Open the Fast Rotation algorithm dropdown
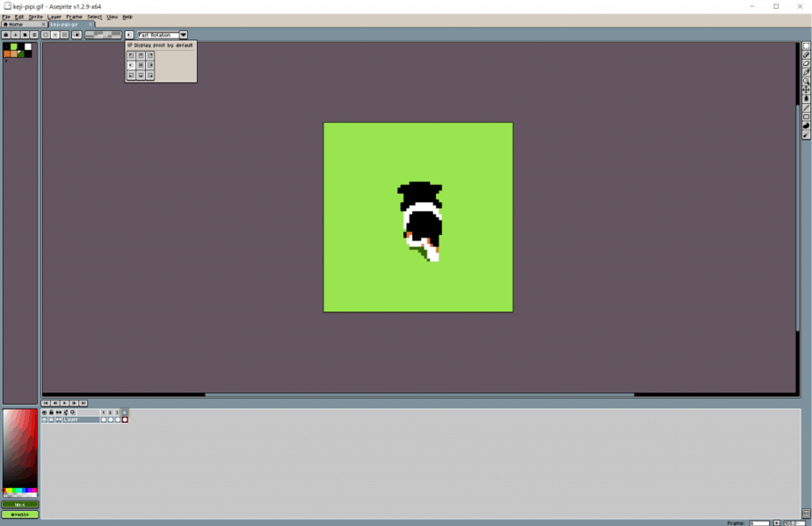Screen dimensions: 812x526 click(x=184, y=35)
